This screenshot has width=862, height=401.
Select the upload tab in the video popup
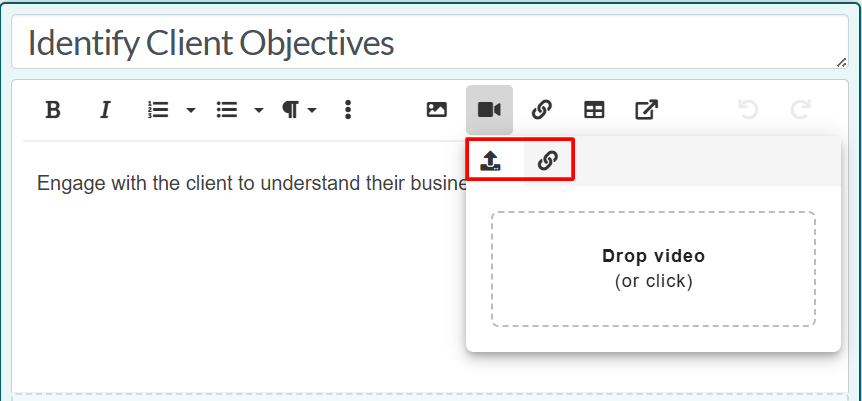[490, 161]
